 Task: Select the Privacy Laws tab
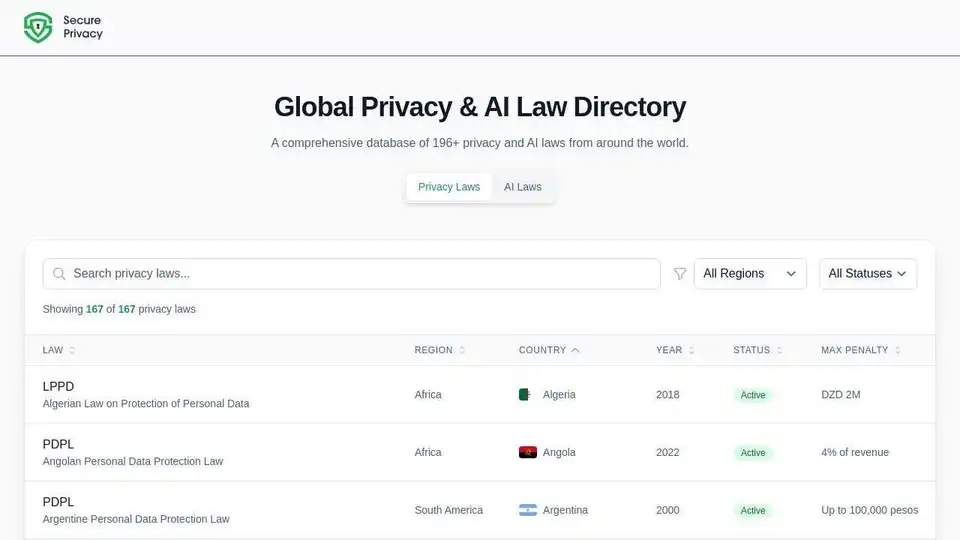tap(449, 187)
